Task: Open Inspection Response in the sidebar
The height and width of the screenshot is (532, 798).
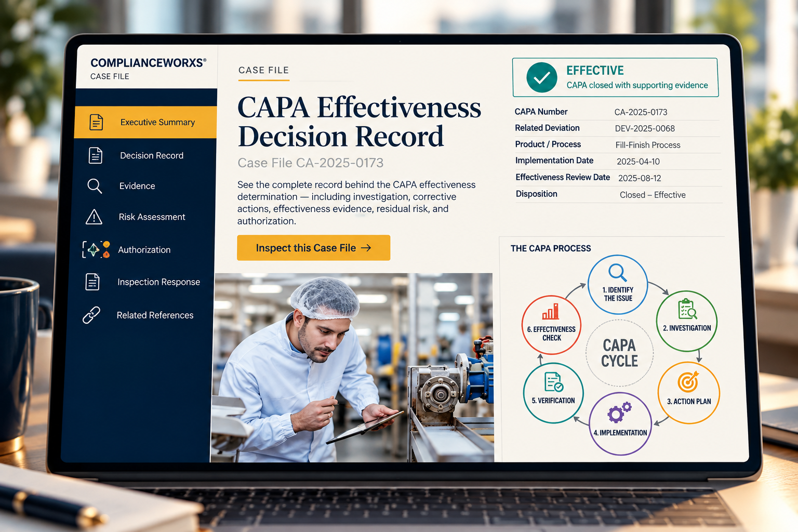Action: coord(142,282)
